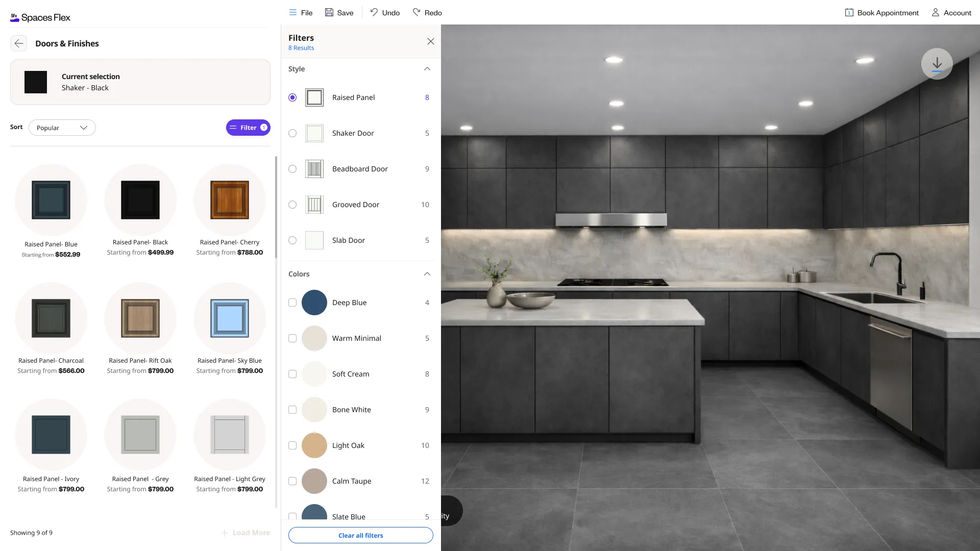Image resolution: width=980 pixels, height=551 pixels.
Task: Click the Load More button
Action: [246, 533]
